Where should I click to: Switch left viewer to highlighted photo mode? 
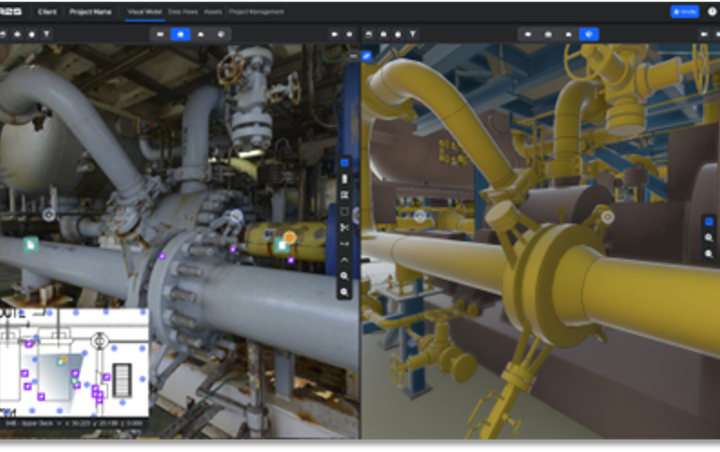tap(180, 34)
